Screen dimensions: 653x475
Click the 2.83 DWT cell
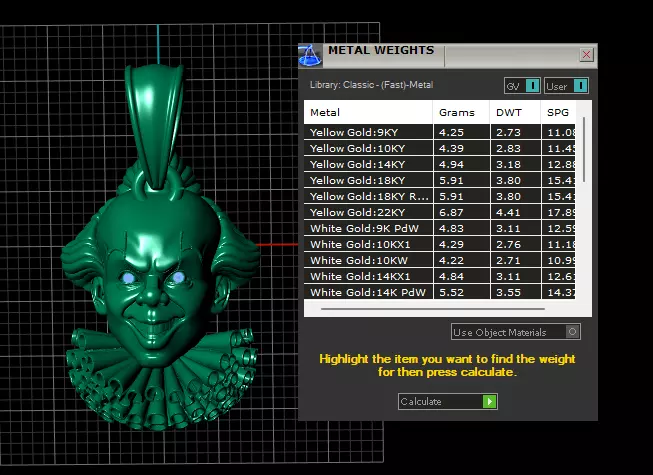point(516,148)
